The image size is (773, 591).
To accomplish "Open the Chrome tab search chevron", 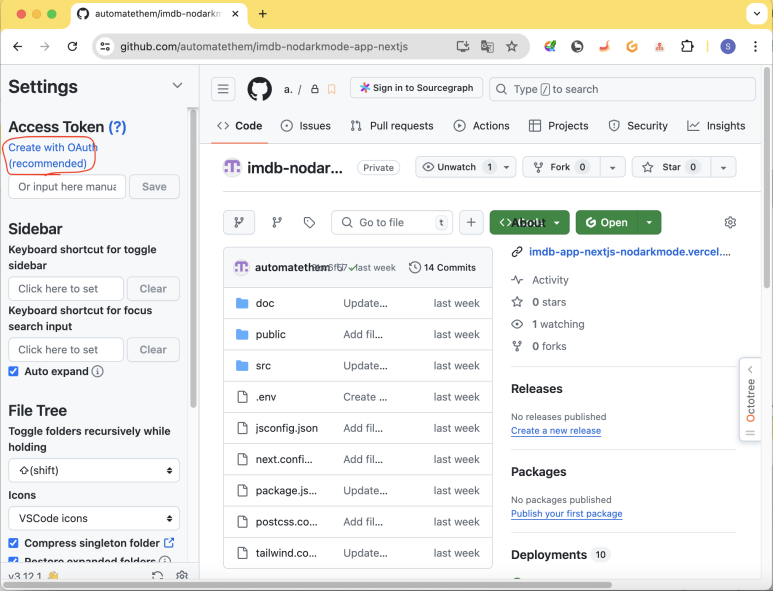I will (x=757, y=13).
